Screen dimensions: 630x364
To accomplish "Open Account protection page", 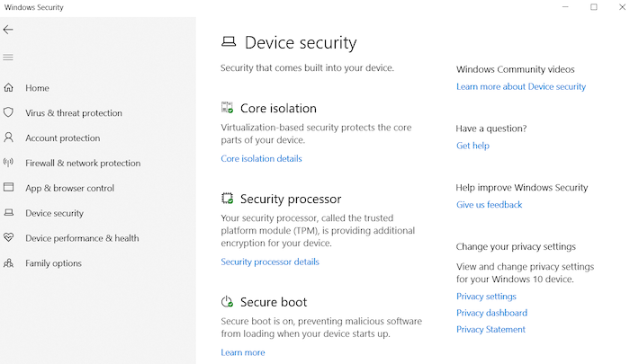I will click(x=63, y=138).
